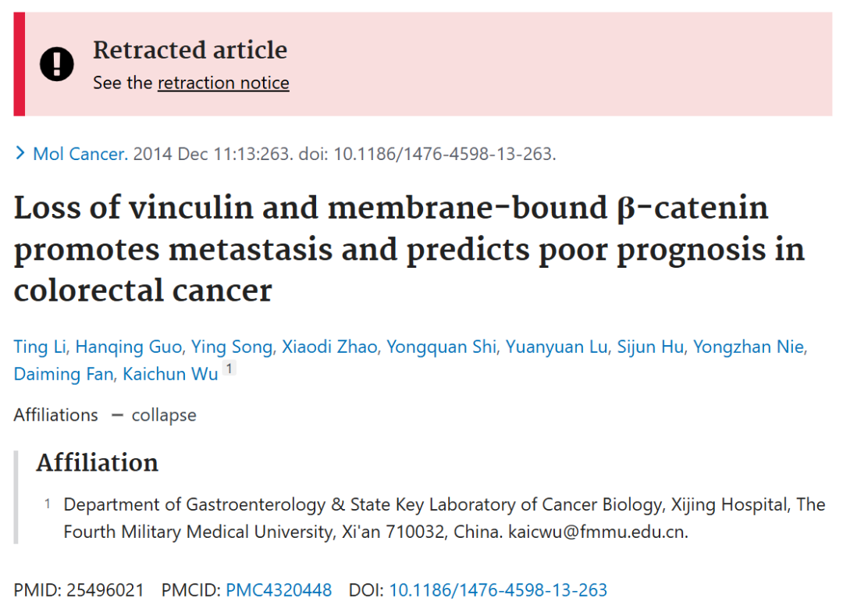Image resolution: width=843 pixels, height=616 pixels.
Task: Open author Ting Li
Action: (39, 347)
